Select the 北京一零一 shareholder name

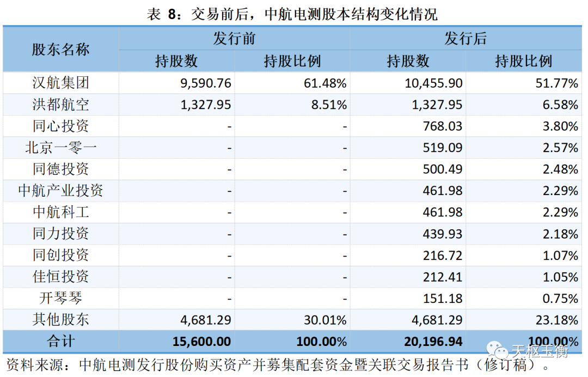coord(60,148)
